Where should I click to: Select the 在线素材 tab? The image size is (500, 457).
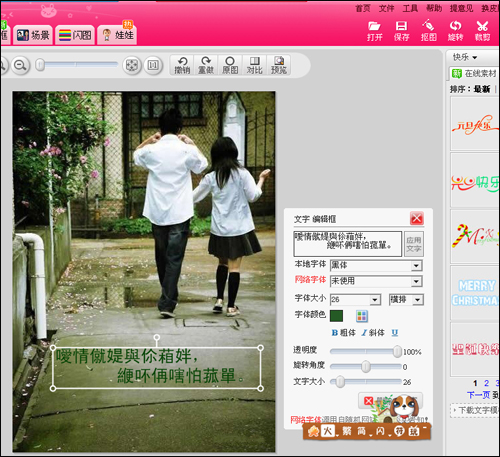[474, 73]
